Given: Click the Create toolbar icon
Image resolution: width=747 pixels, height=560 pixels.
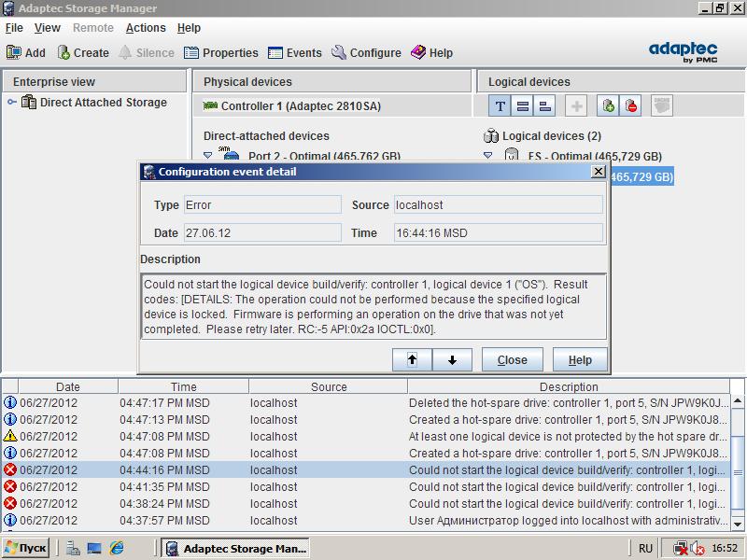Looking at the screenshot, I should (82, 53).
